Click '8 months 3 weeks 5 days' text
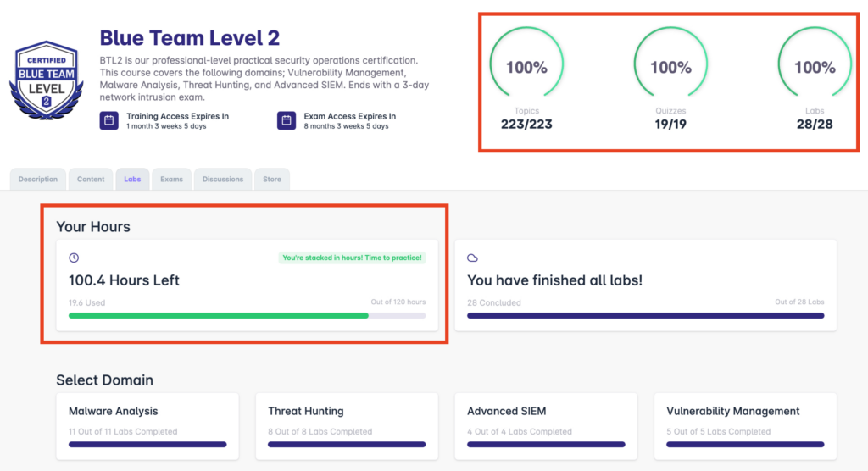This screenshot has height=471, width=868. click(346, 126)
